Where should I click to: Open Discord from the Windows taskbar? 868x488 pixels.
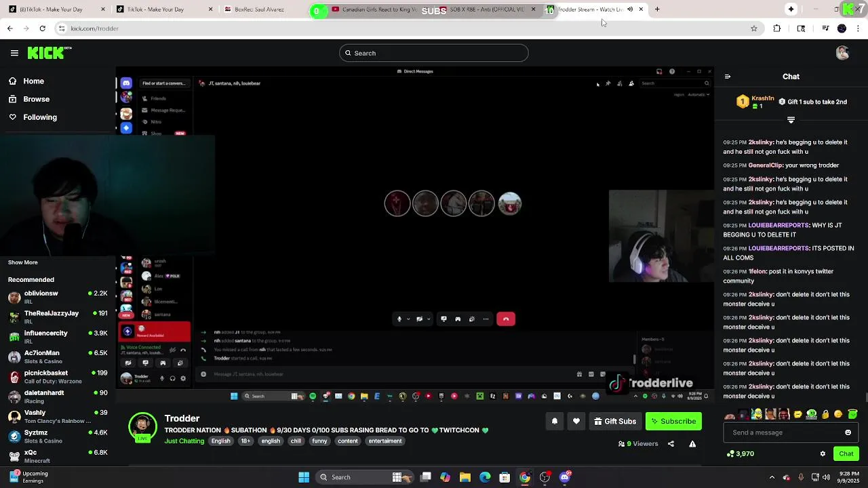point(564,477)
